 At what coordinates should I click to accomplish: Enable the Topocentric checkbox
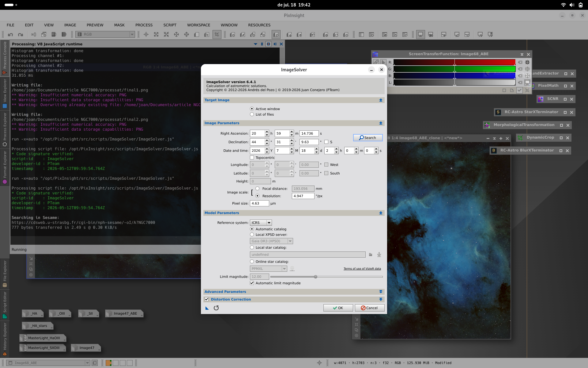tap(252, 158)
